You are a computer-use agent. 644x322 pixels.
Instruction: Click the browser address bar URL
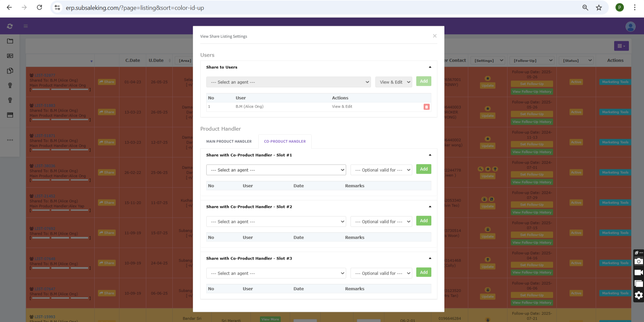coord(135,8)
